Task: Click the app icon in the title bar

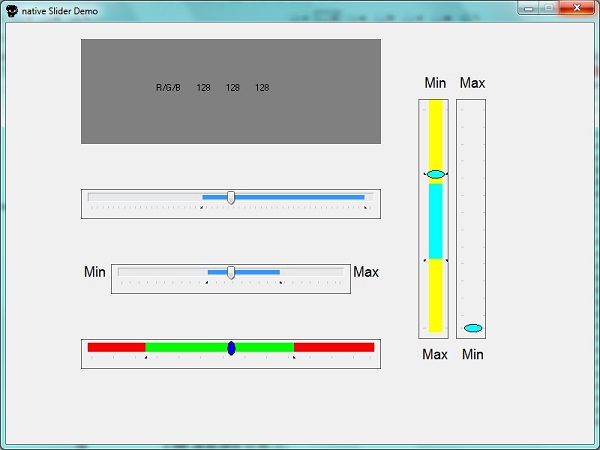Action: point(11,9)
